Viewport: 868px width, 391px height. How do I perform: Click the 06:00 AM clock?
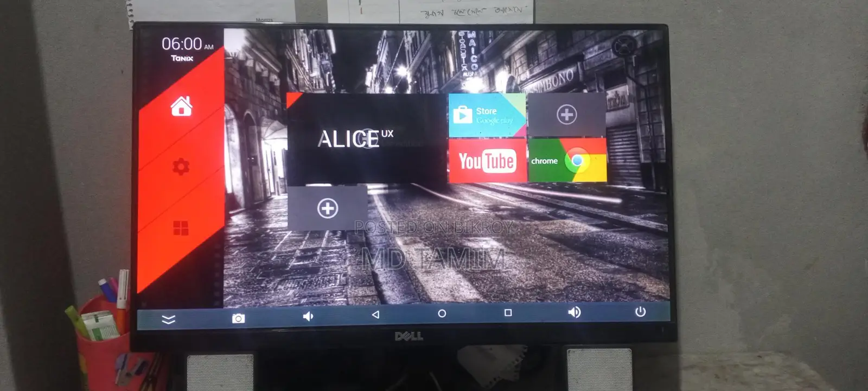click(x=188, y=44)
